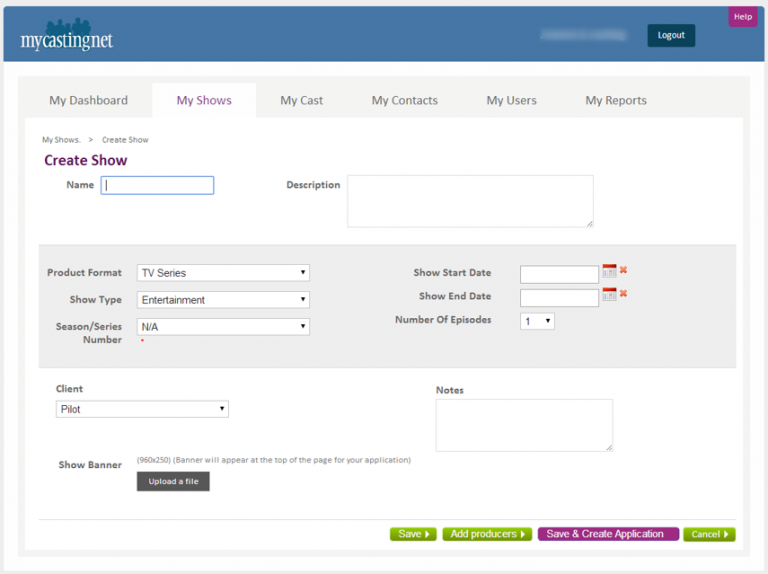Open the Show End Date calendar picker
Screen dimensions: 768x574
click(609, 294)
